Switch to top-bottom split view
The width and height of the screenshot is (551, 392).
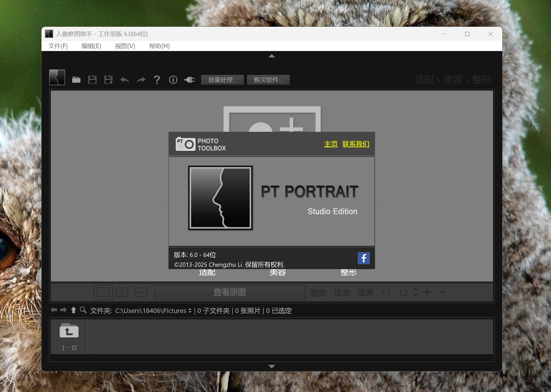141,292
